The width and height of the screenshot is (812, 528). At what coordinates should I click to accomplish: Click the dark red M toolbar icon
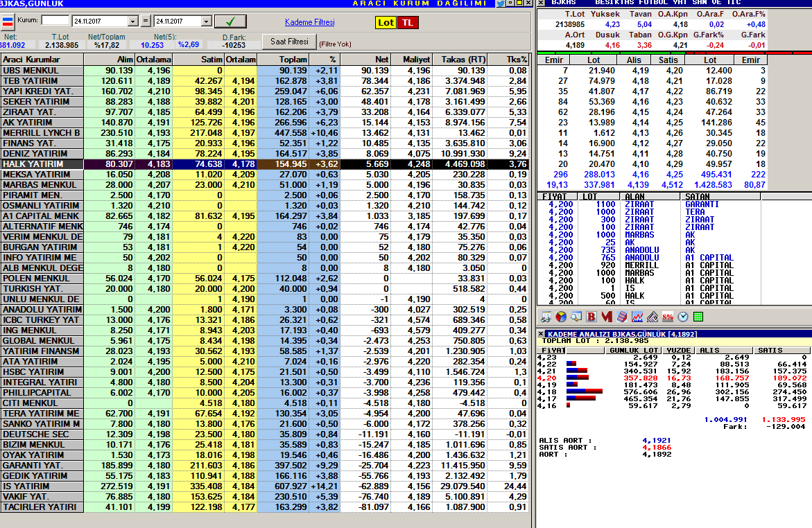tap(607, 317)
